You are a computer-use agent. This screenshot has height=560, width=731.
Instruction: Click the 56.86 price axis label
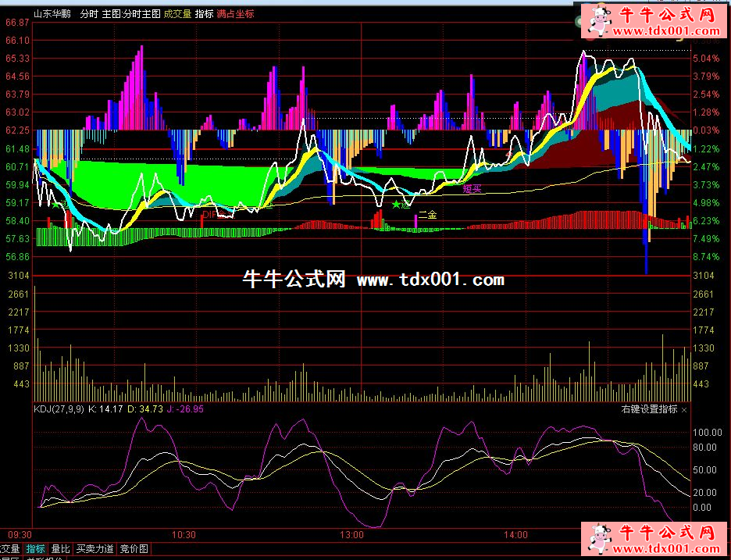[17, 257]
